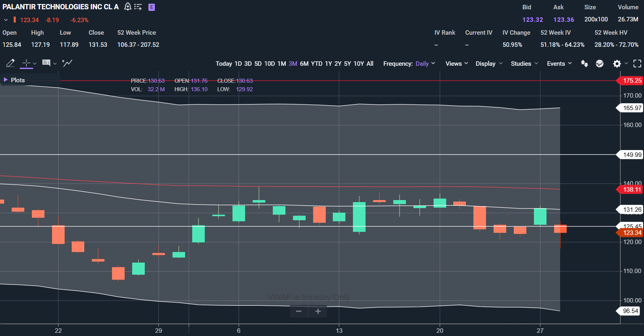Screen dimensions: 644x336
Task: Click the 123.34 current price axis tag
Action: (x=630, y=233)
